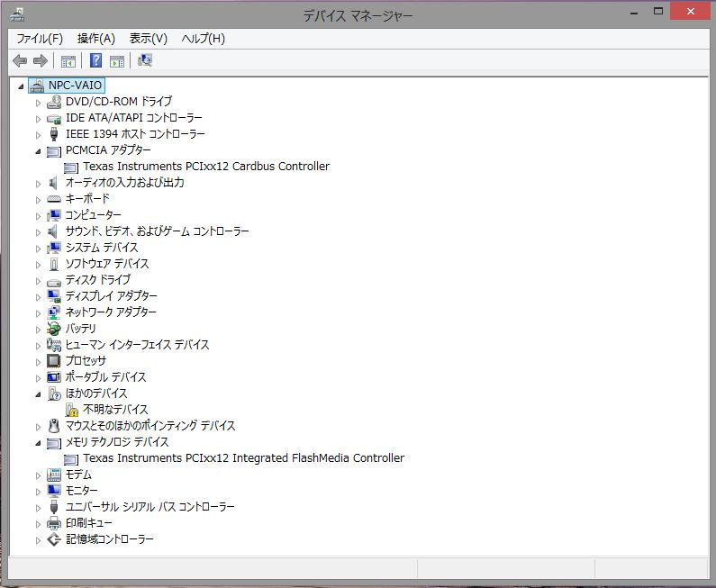Click the Forward arrow toolbar icon
Image resolution: width=716 pixels, height=588 pixels.
click(41, 60)
